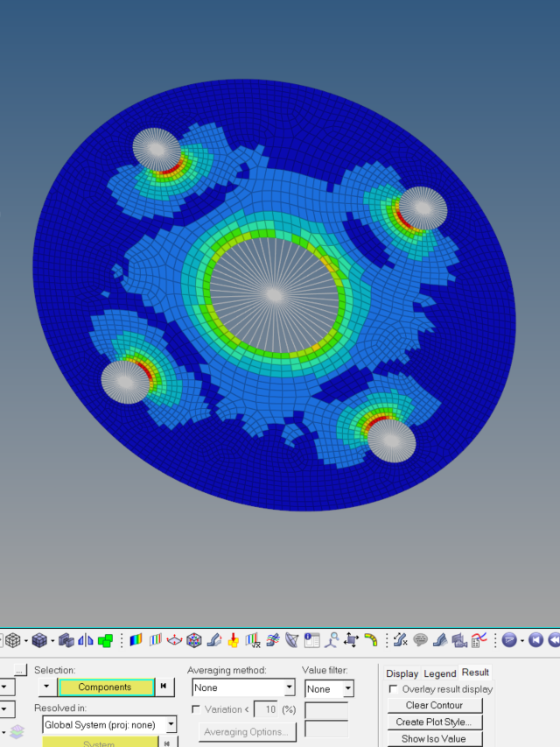The height and width of the screenshot is (747, 560).
Task: Click the Variation percentage input field
Action: (x=266, y=709)
